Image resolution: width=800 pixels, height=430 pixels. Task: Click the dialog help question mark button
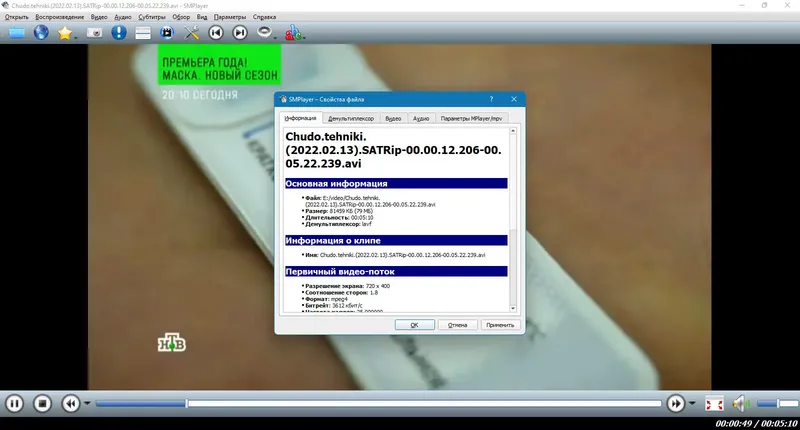click(x=491, y=99)
